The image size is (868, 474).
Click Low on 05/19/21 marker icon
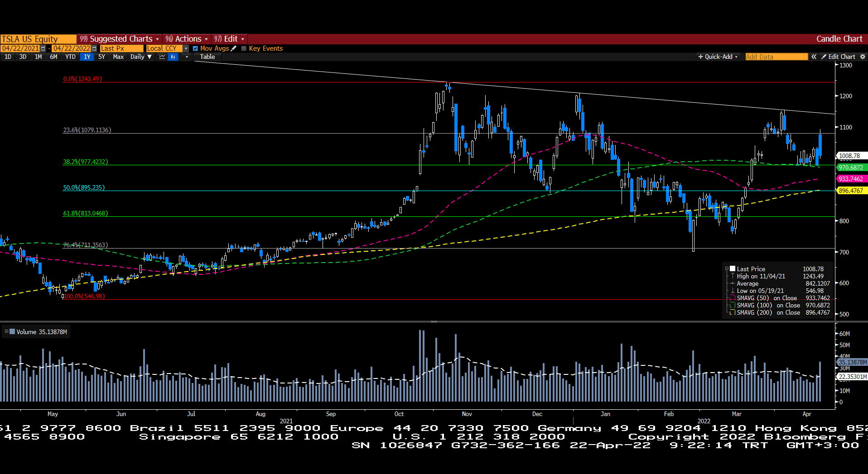[x=733, y=291]
